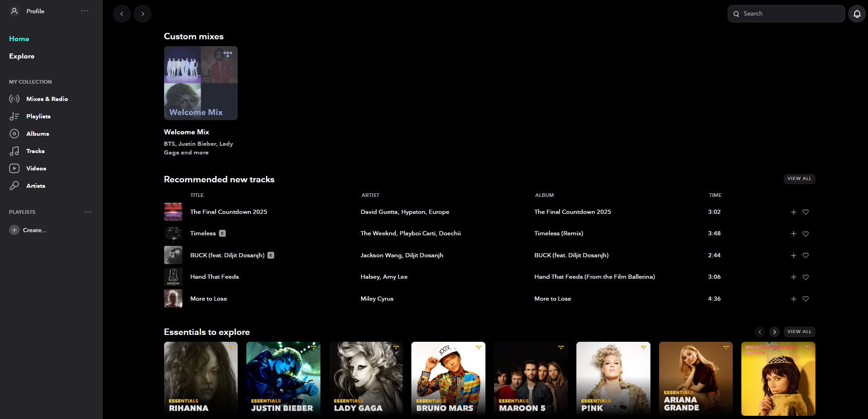The height and width of the screenshot is (419, 868).
Task: Favorite More to Lose heart
Action: (x=806, y=299)
